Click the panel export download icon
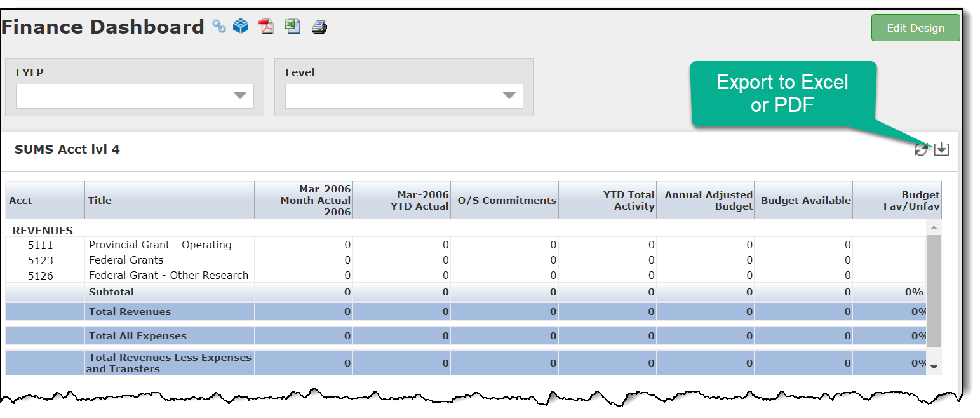 941,149
